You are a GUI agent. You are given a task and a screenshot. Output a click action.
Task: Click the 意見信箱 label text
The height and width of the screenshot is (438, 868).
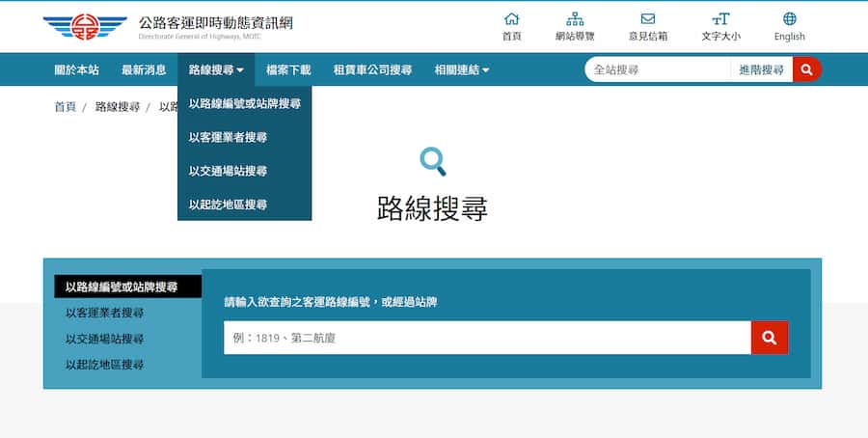648,37
